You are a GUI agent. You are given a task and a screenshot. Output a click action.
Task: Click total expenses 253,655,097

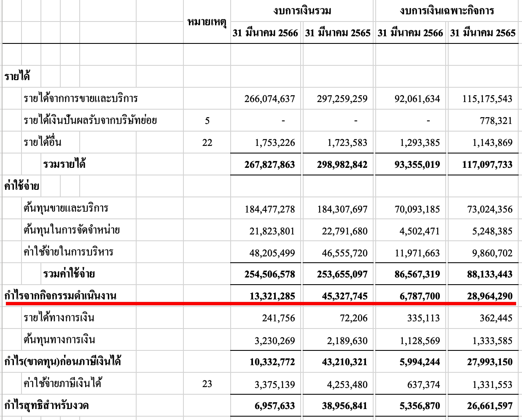point(342,274)
